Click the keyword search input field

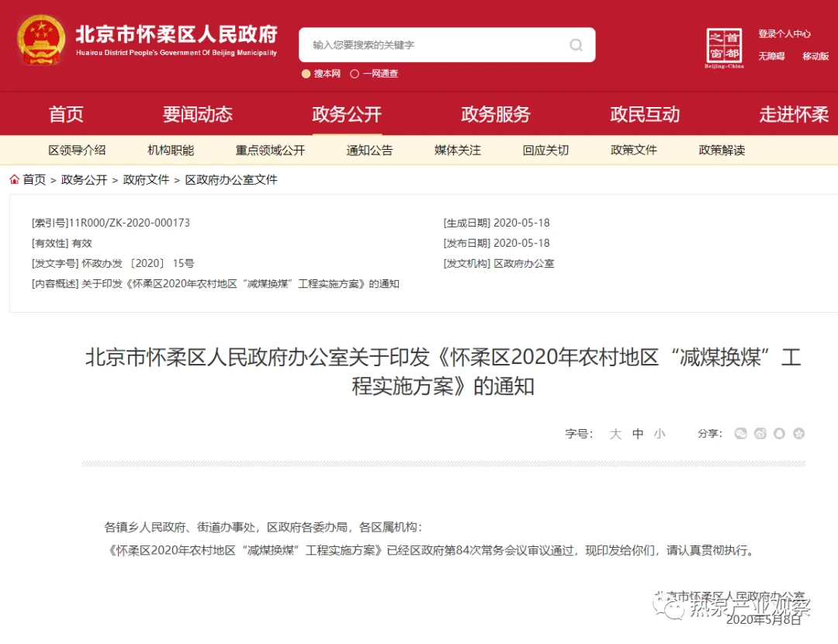(x=435, y=45)
